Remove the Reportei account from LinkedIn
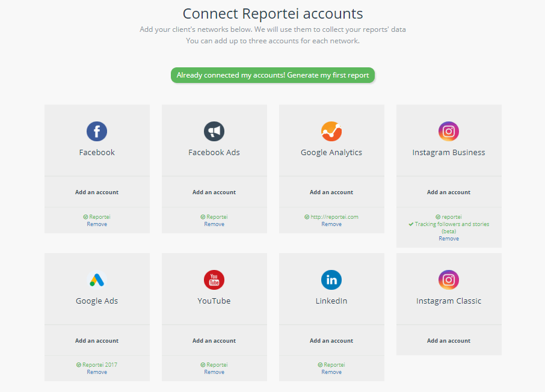The height and width of the screenshot is (392, 545). point(331,372)
